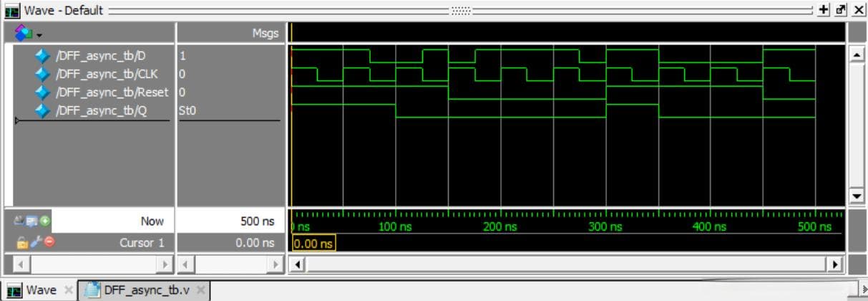Close the Wave window pane
Image resolution: width=868 pixels, height=301 pixels.
coord(859,10)
